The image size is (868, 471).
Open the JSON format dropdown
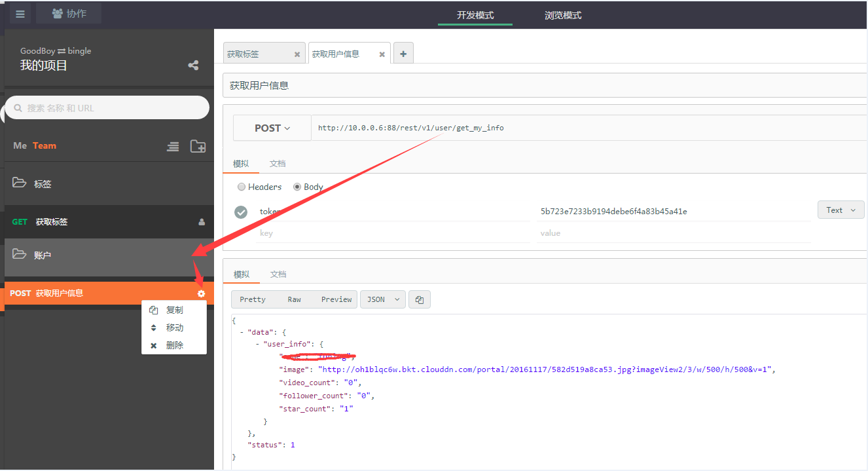pos(383,299)
